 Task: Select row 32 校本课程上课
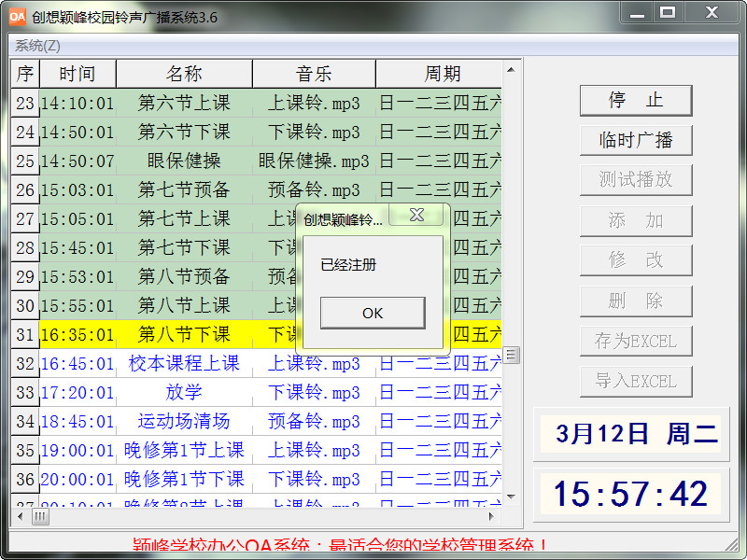pos(184,363)
